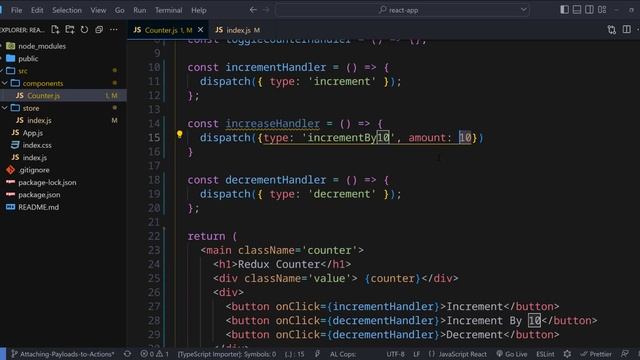Close the Counter.js editor tab
The height and width of the screenshot is (360, 640).
200,30
